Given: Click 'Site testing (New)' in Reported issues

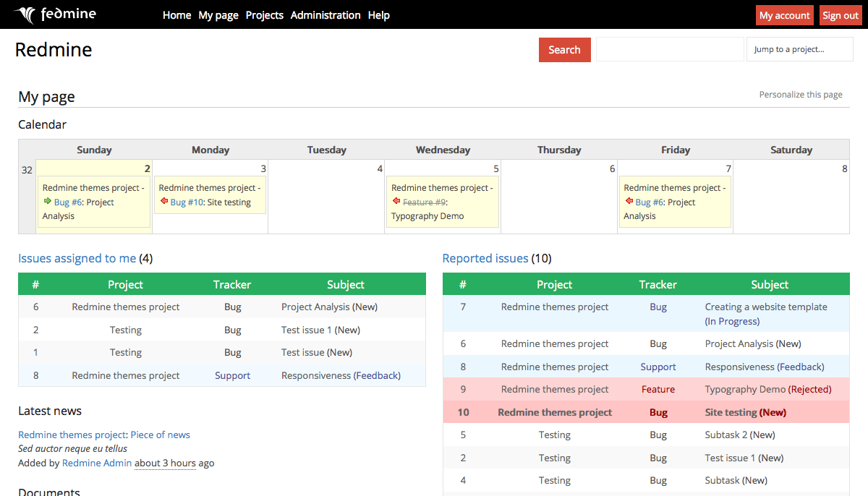Looking at the screenshot, I should [x=745, y=412].
